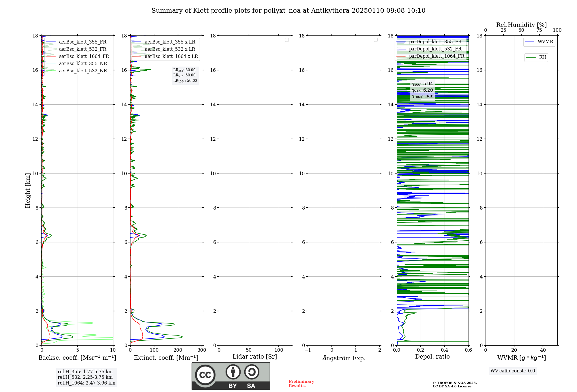This screenshot has width=577, height=392.
Task: Click the empty legend box in Lidar ratio plot
Action: click(x=287, y=40)
